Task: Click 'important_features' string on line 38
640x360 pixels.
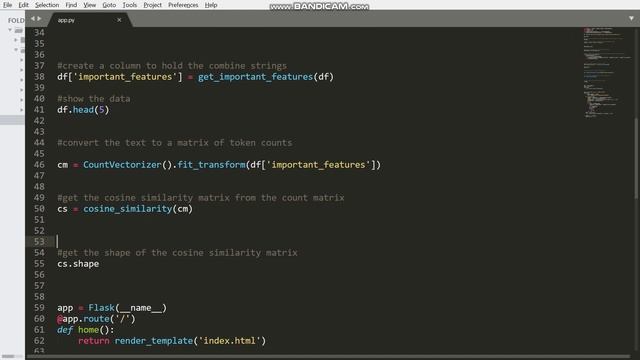Action: click(125, 77)
